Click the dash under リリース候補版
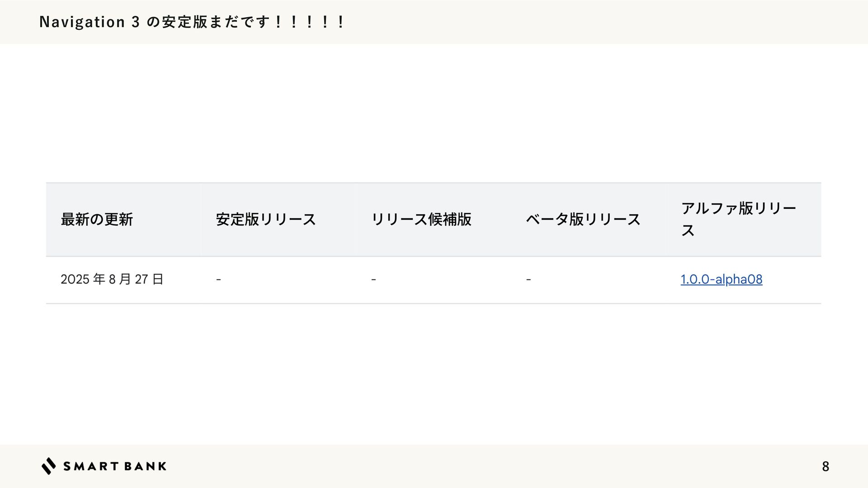Screen dimensions: 868x488 click(373, 280)
